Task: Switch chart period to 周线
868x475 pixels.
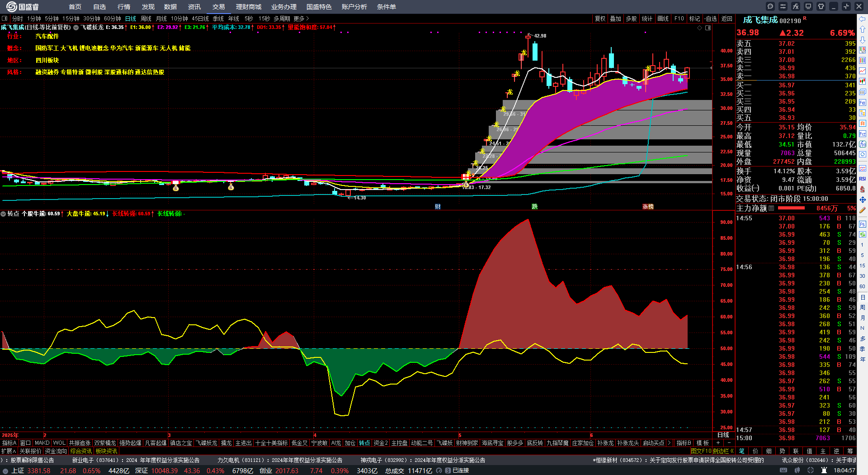Action: [x=146, y=19]
